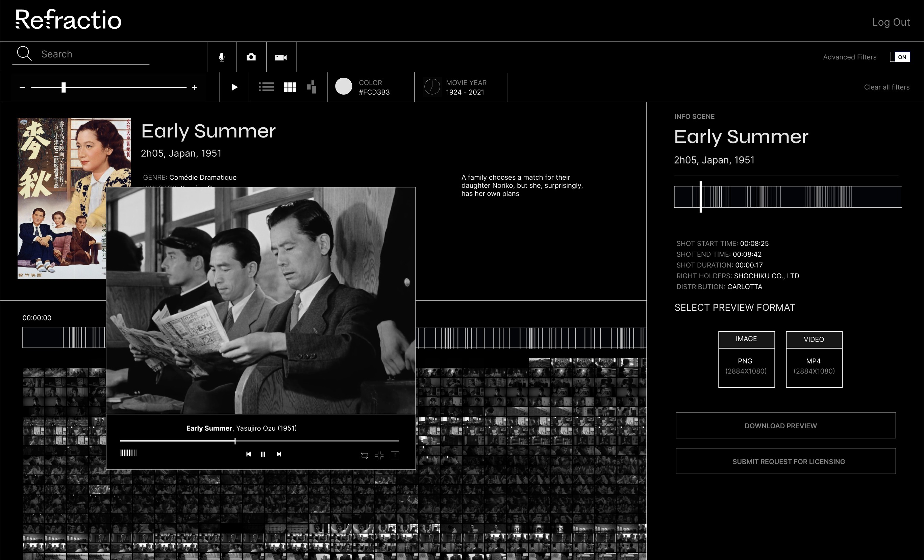This screenshot has height=560, width=924.
Task: Click the microphone voice search icon
Action: pos(222,57)
